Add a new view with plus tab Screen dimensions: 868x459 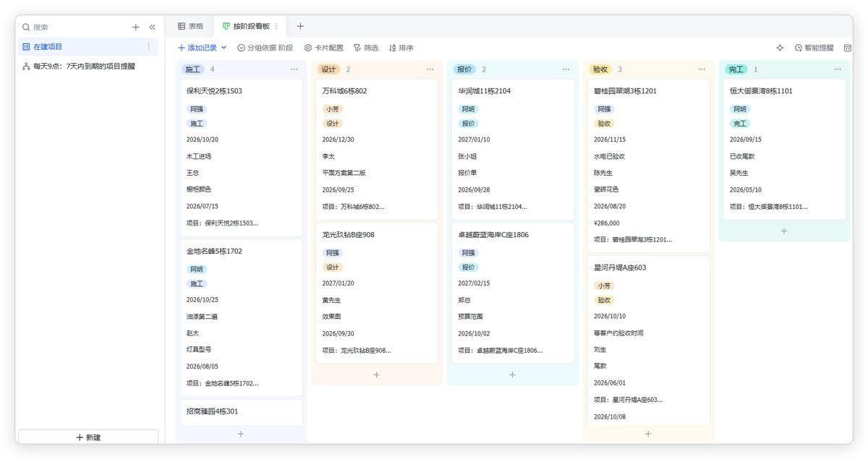300,26
